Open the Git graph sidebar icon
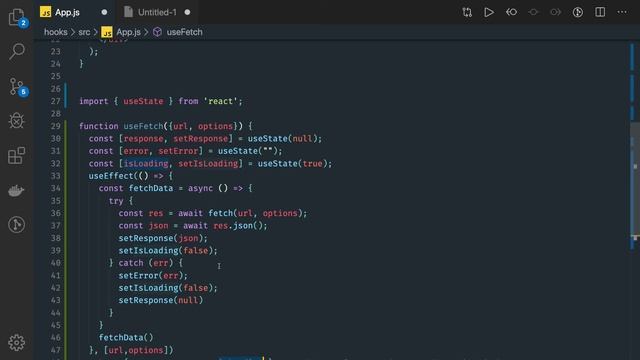Screen dimensions: 640x360 17,224
